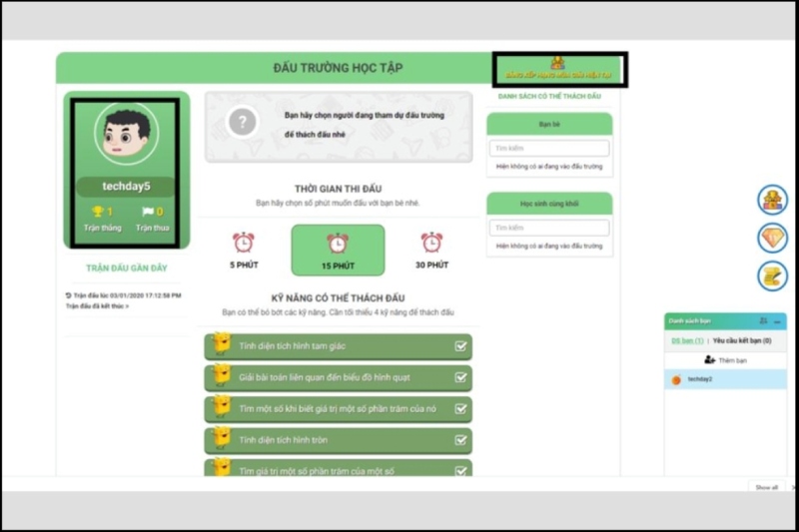The height and width of the screenshot is (532, 799).
Task: Click the Bạn bè search field
Action: (549, 148)
